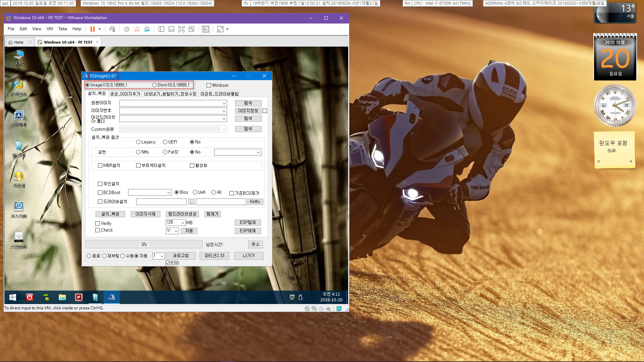The image size is (644, 362).
Task: Open the P.마법사 desktop icon
Action: click(x=19, y=88)
